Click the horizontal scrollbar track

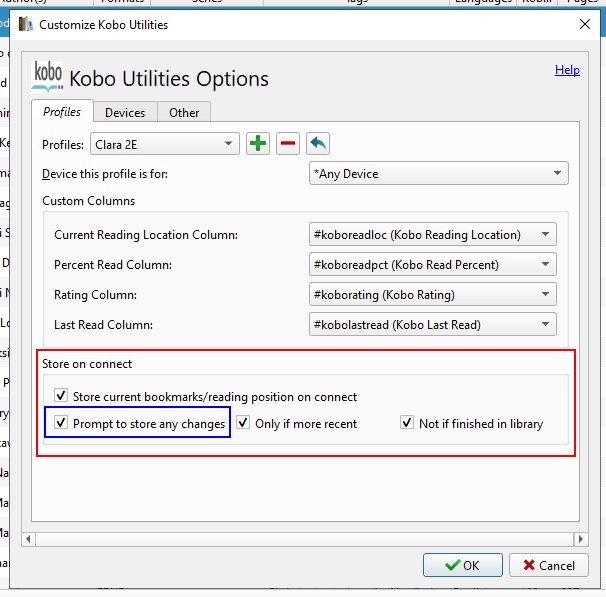click(x=305, y=539)
